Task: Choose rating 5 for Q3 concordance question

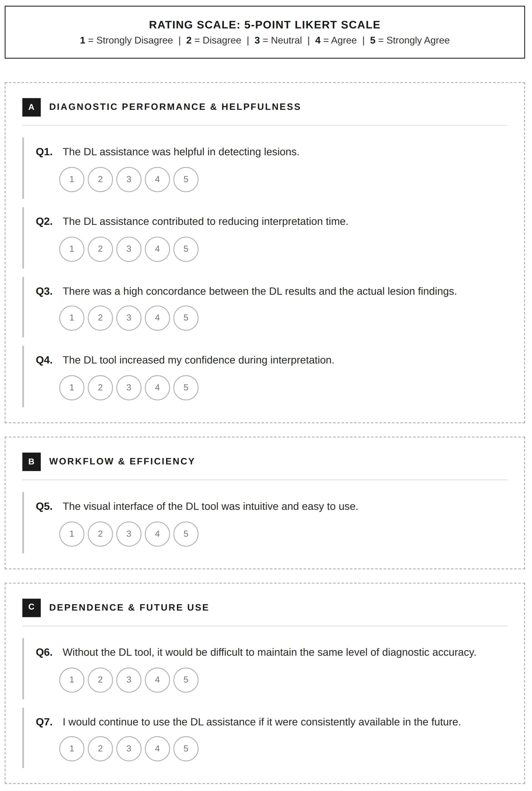Action: coord(186,318)
